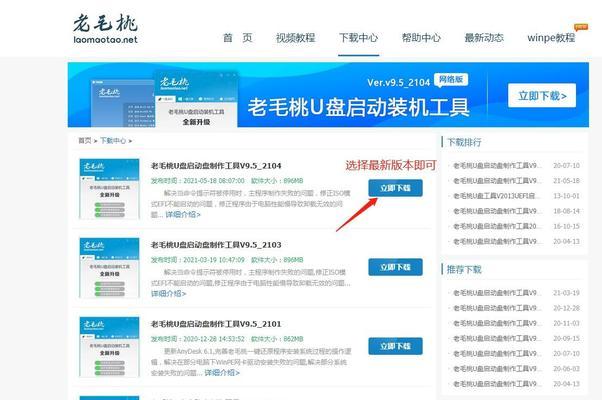Click 立即下载 for version V9.5_2104
The height and width of the screenshot is (400, 602).
pos(395,188)
